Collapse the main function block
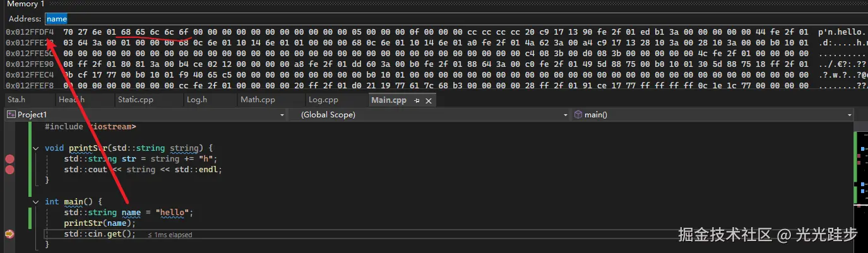The image size is (868, 253). [x=36, y=202]
